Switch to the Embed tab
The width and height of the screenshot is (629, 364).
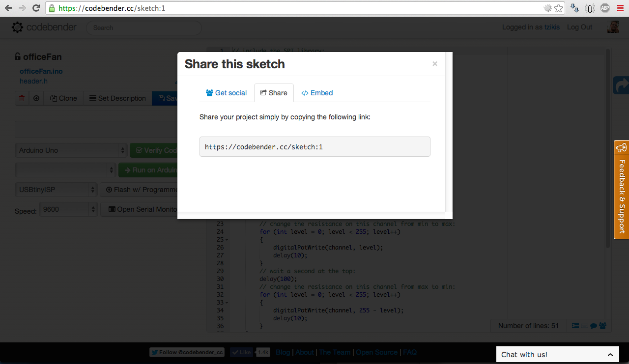[317, 93]
